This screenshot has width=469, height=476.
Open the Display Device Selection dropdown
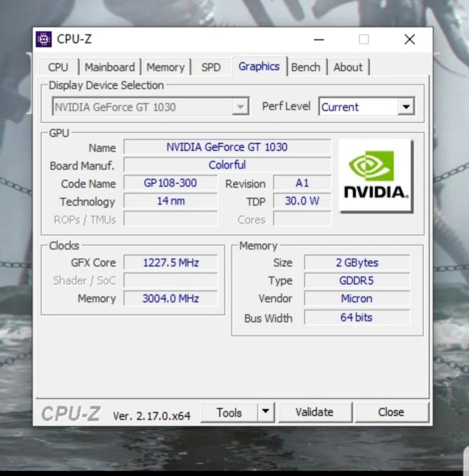(150, 107)
